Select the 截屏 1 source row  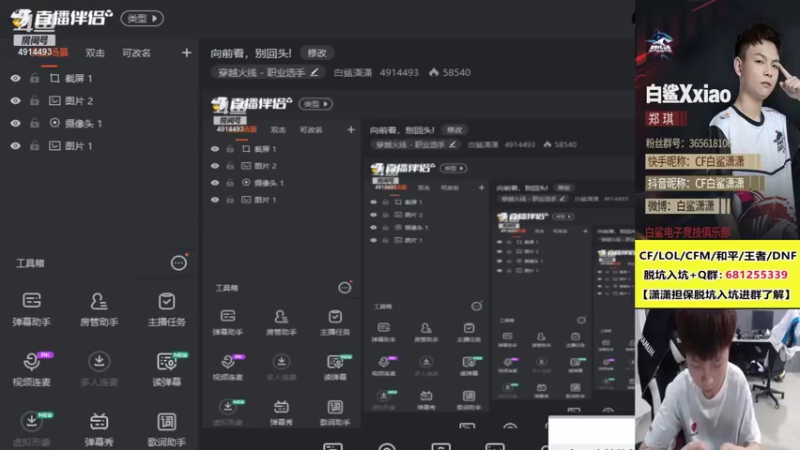99,78
